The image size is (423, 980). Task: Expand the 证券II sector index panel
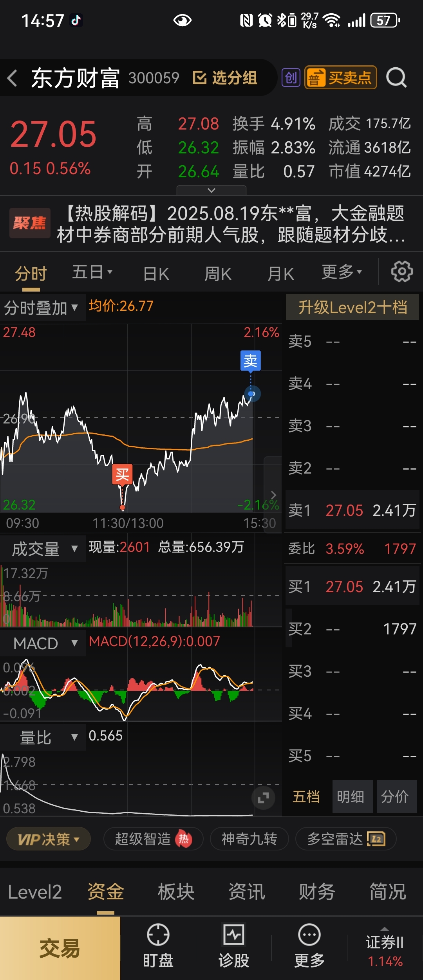click(x=385, y=947)
